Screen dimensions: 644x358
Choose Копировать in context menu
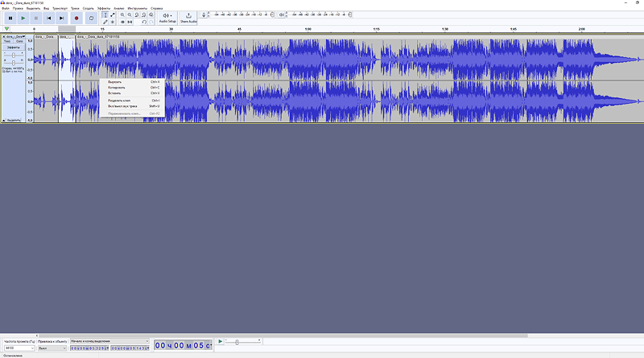tap(132, 88)
